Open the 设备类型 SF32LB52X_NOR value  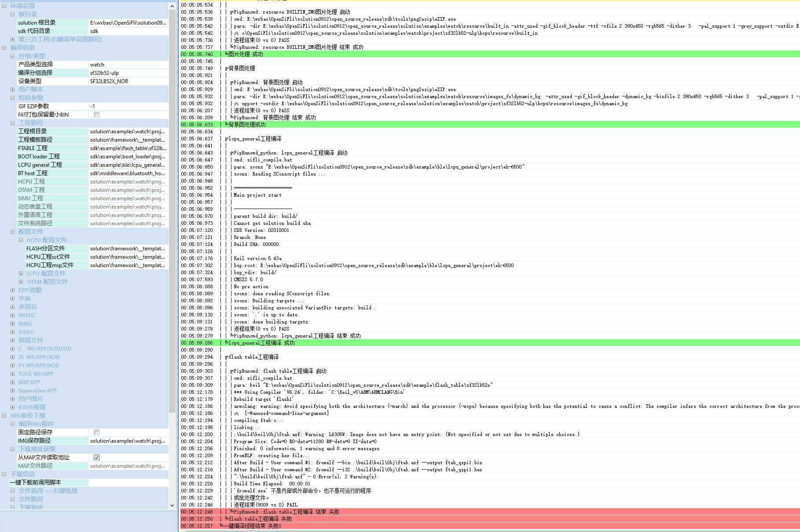(128, 81)
